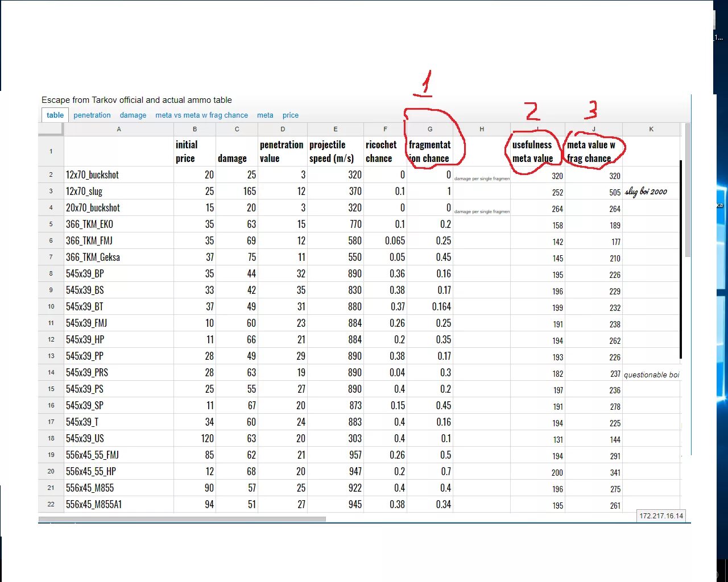Click the '545x39_BP' cell

(x=119, y=273)
